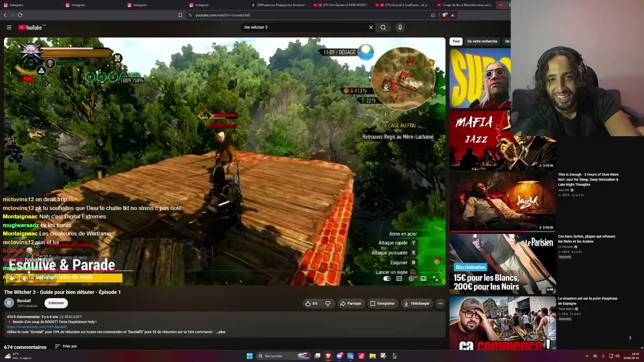Open "Ces bars, boîtes, plages" video title

tap(587, 239)
